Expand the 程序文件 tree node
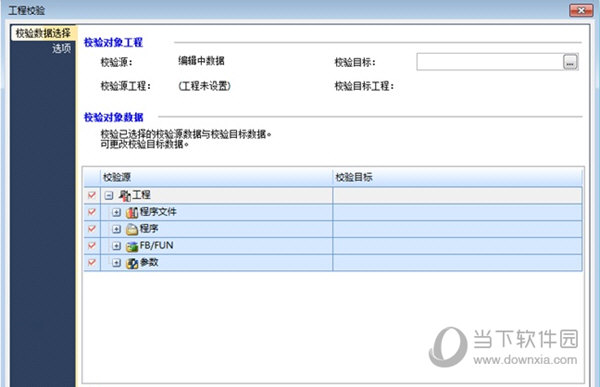 [117, 212]
